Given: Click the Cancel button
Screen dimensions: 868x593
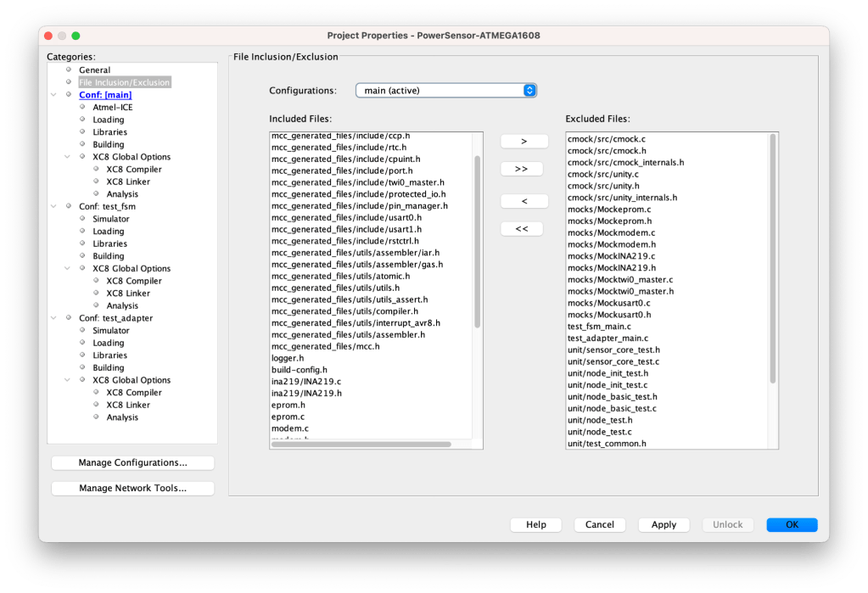Looking at the screenshot, I should click(599, 525).
